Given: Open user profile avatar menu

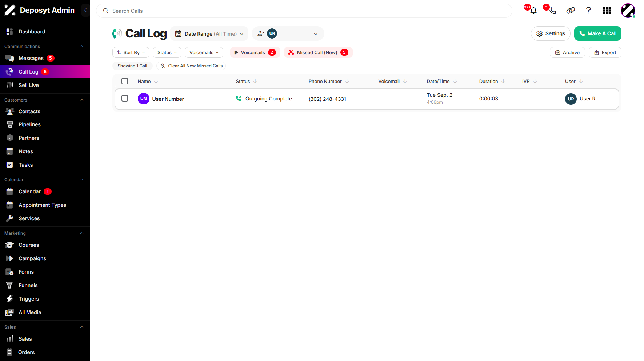Looking at the screenshot, I should pyautogui.click(x=628, y=11).
